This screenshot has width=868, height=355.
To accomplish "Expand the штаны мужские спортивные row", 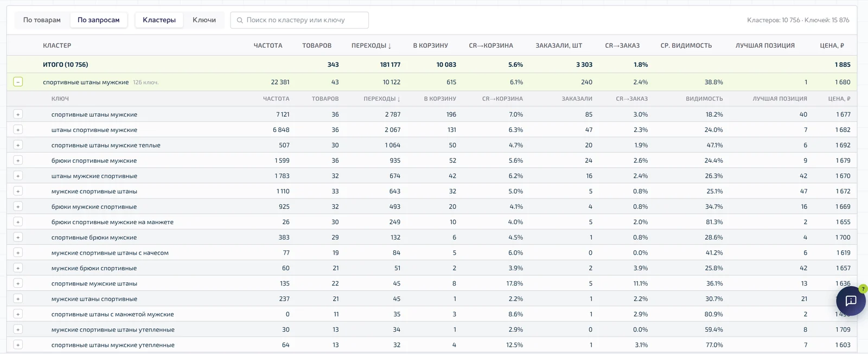I will pyautogui.click(x=18, y=176).
